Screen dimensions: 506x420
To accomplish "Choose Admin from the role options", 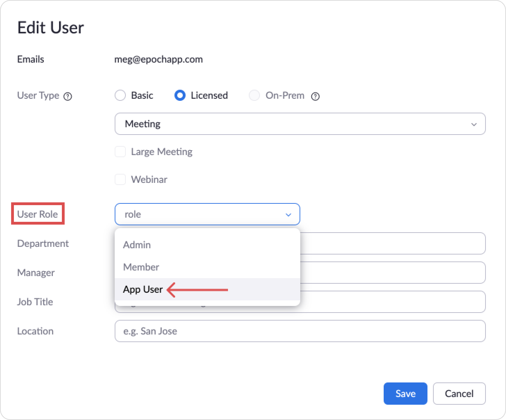I will [137, 245].
